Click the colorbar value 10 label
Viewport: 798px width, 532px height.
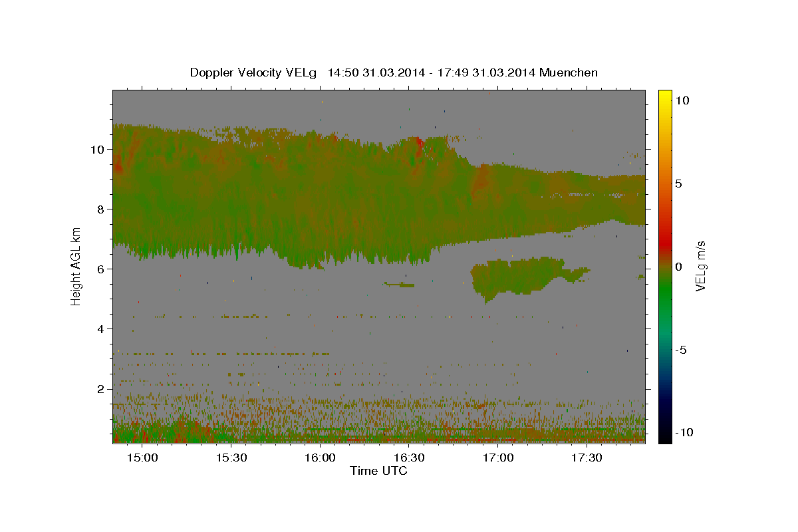tap(682, 100)
